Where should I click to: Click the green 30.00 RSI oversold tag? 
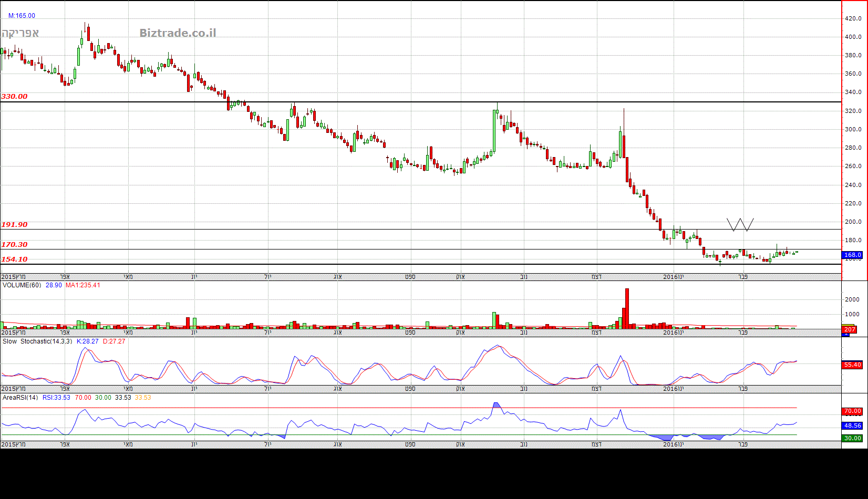852,439
